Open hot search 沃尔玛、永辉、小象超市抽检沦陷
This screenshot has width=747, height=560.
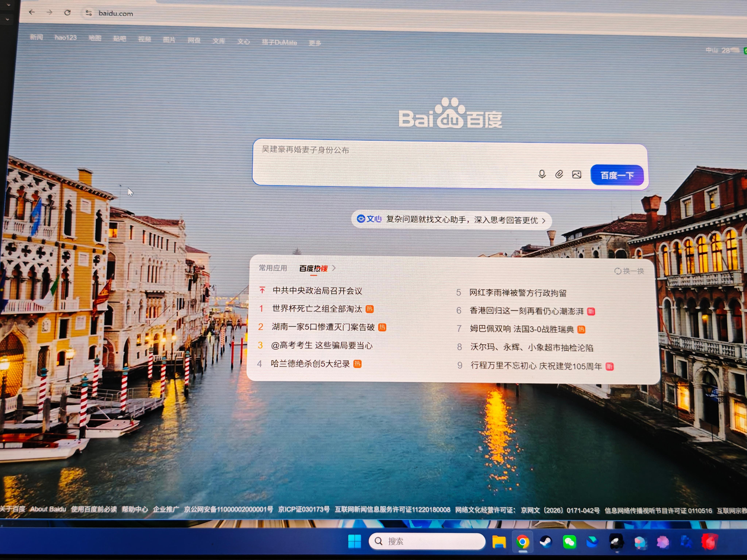point(532,347)
